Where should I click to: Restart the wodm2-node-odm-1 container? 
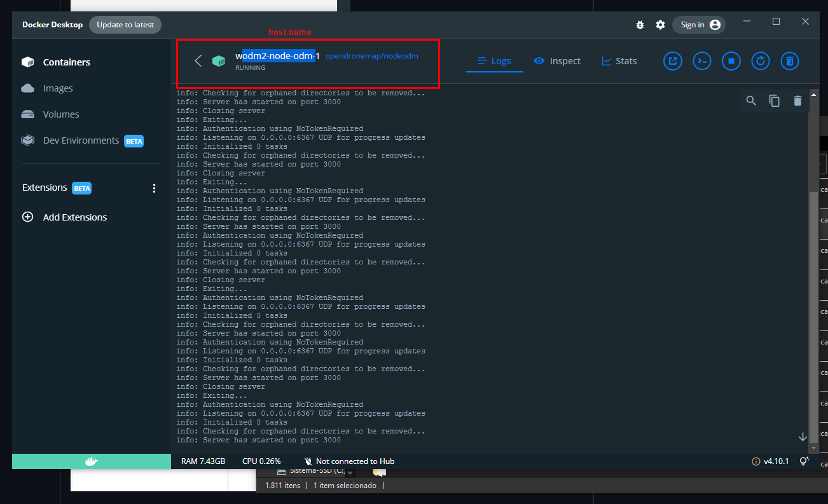(x=760, y=60)
